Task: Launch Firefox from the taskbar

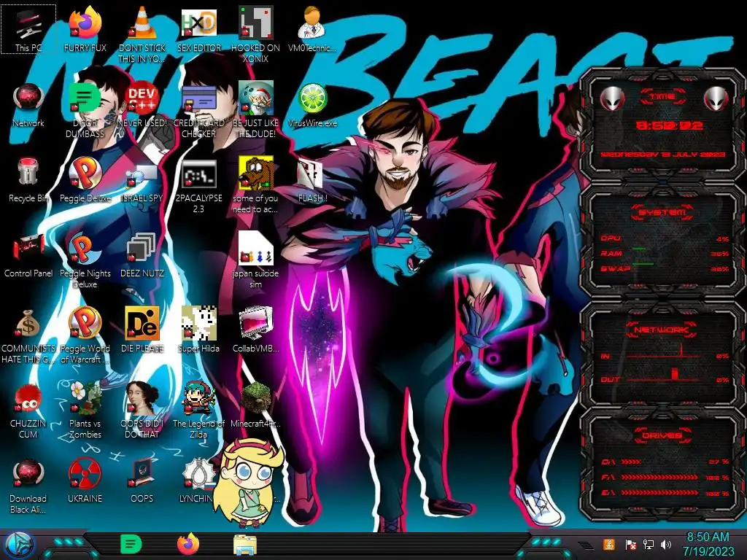Action: point(188,545)
